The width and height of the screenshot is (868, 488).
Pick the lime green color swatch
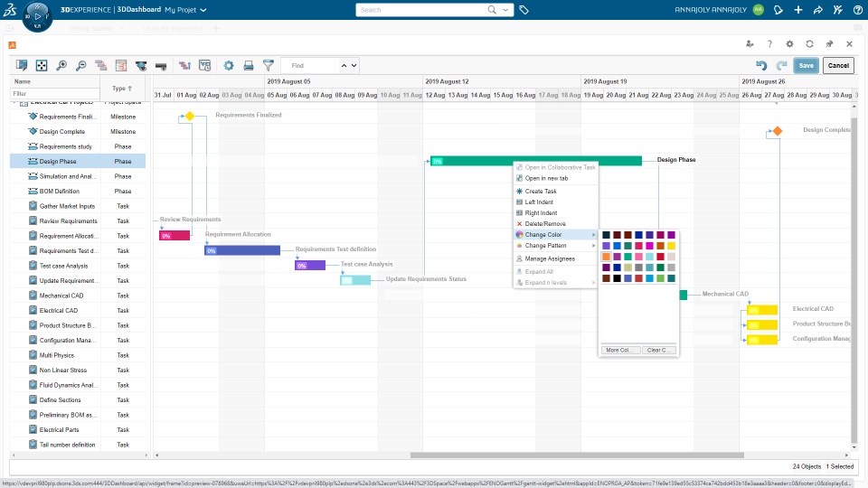coord(660,278)
